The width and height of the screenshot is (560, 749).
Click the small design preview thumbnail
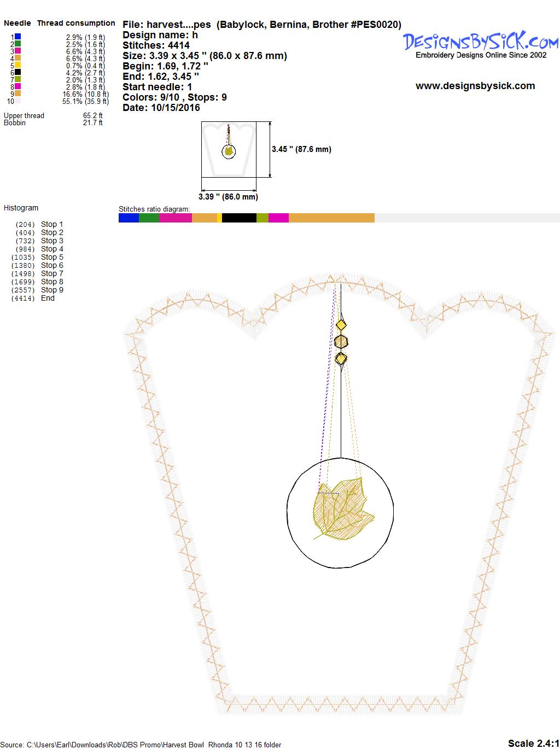(x=229, y=150)
